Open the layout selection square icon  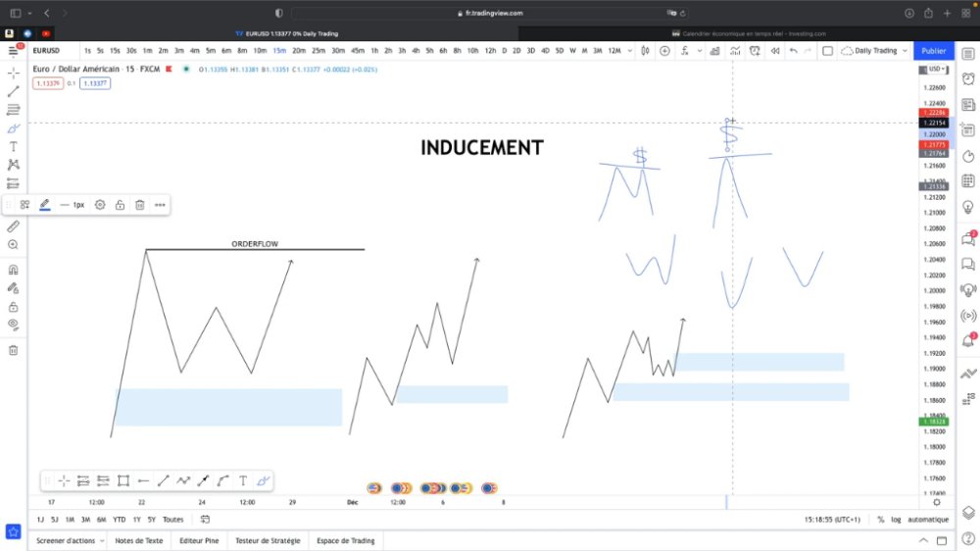click(827, 51)
